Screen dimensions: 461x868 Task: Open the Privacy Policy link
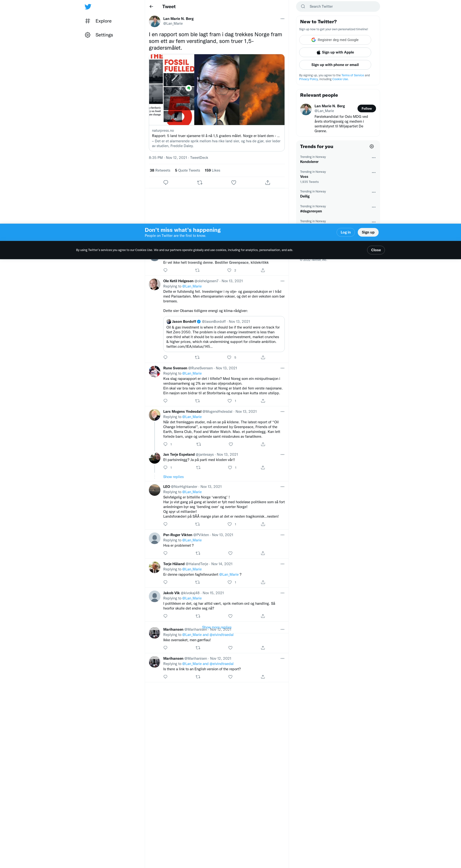click(x=308, y=79)
